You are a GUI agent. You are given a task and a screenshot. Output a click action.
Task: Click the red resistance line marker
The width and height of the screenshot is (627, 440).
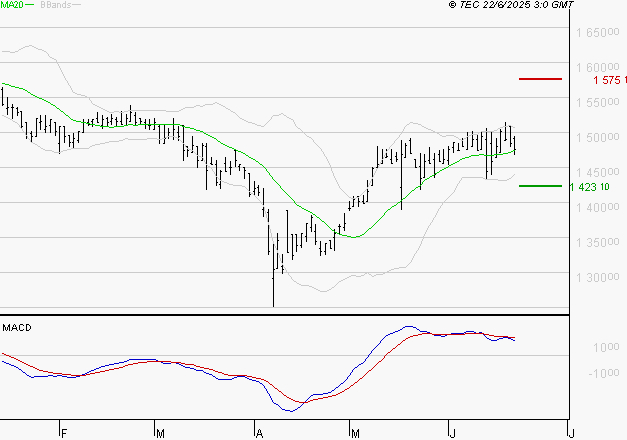(541, 78)
